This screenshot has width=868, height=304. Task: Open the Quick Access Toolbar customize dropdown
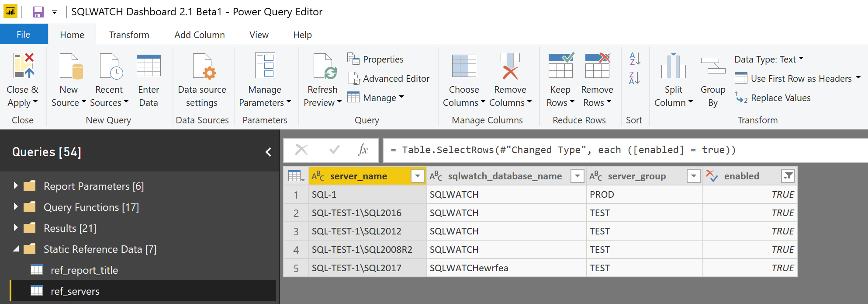tap(54, 12)
